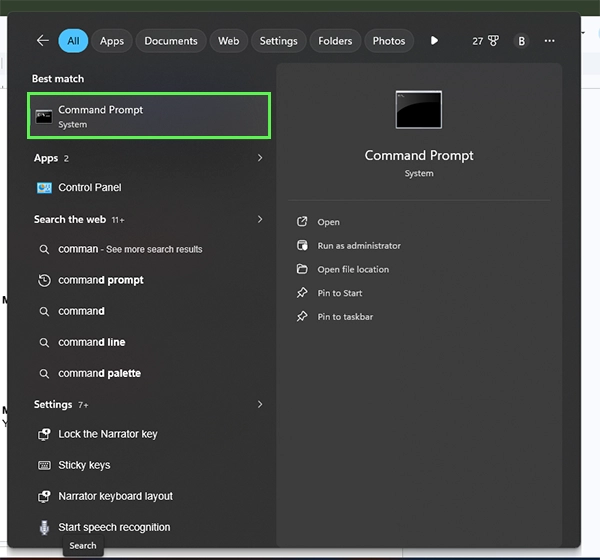Open the B account avatar

pos(521,41)
